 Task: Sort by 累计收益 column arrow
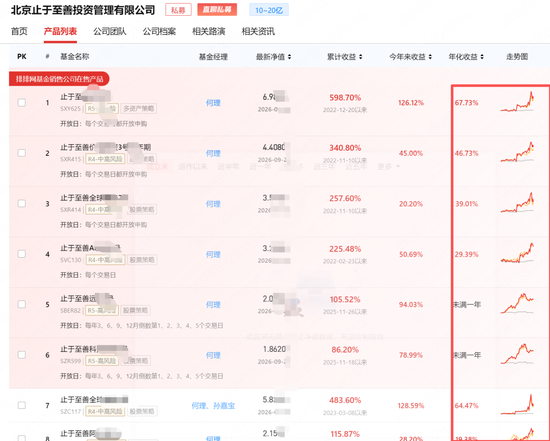coord(361,57)
